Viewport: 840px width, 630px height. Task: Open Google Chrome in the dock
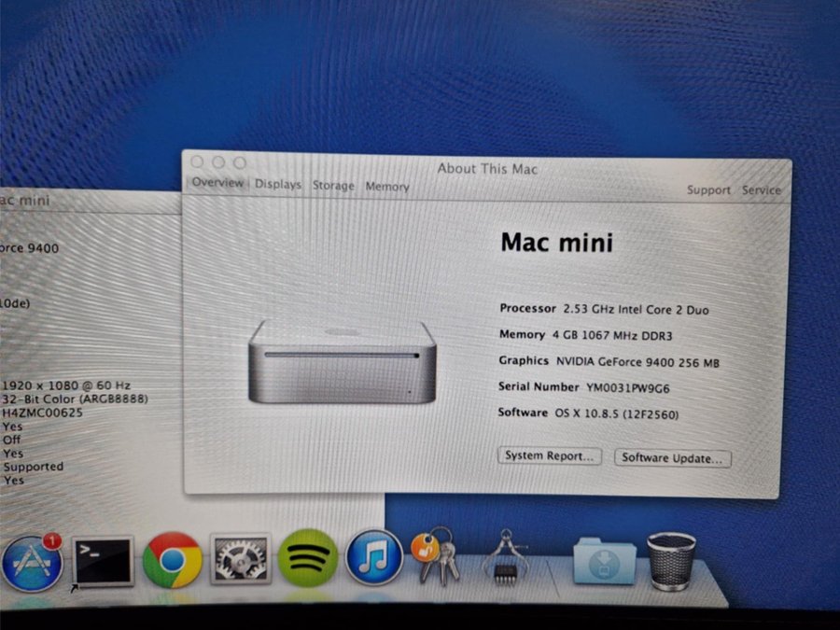coord(172,560)
